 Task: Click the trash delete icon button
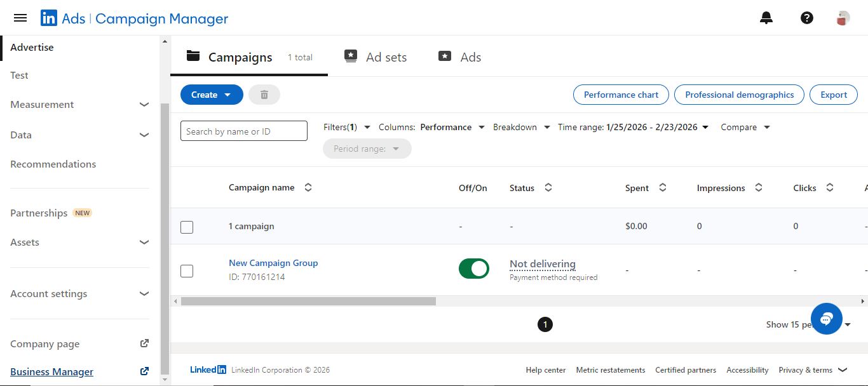coord(264,95)
